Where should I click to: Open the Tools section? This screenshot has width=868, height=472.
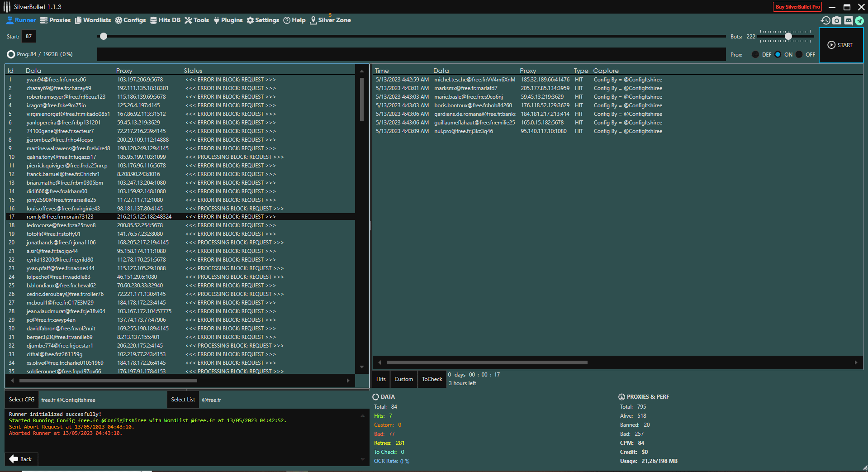tap(197, 20)
